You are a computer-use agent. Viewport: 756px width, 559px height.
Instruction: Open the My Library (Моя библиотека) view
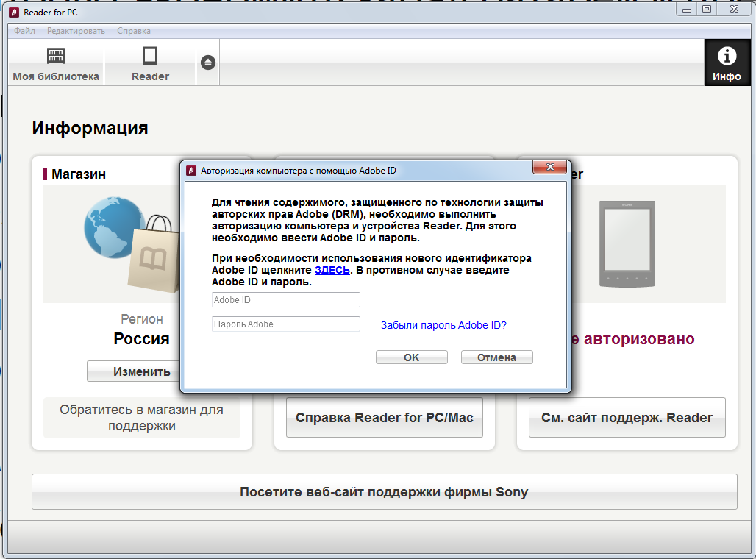(x=56, y=63)
